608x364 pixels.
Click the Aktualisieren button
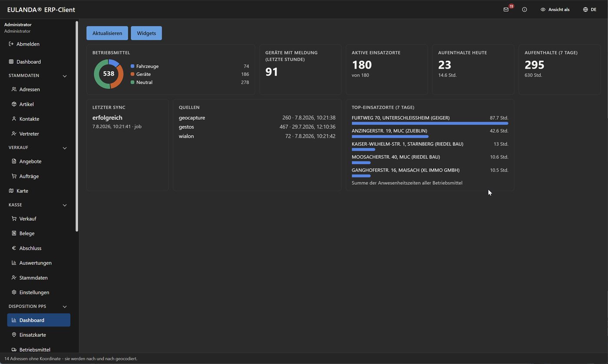[107, 33]
